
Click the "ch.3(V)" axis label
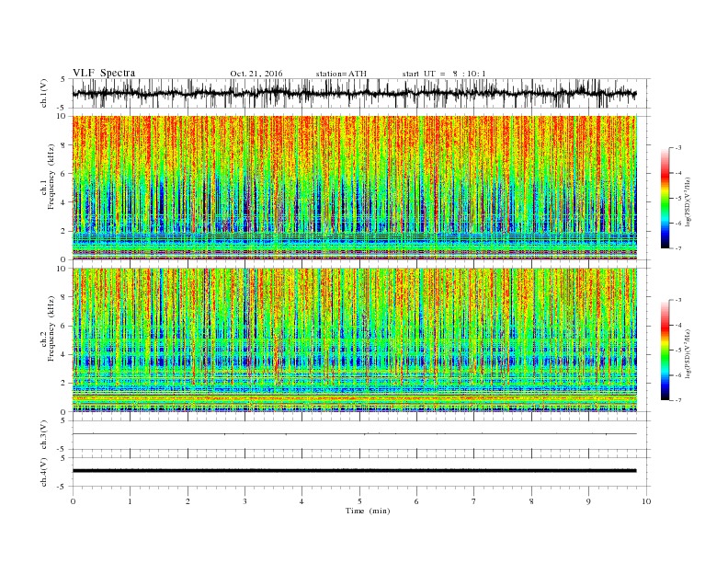(44, 435)
